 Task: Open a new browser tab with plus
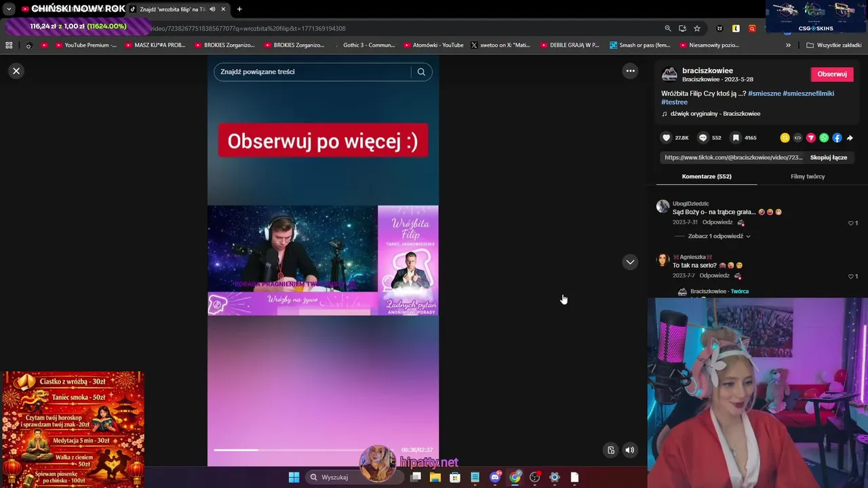pos(239,9)
